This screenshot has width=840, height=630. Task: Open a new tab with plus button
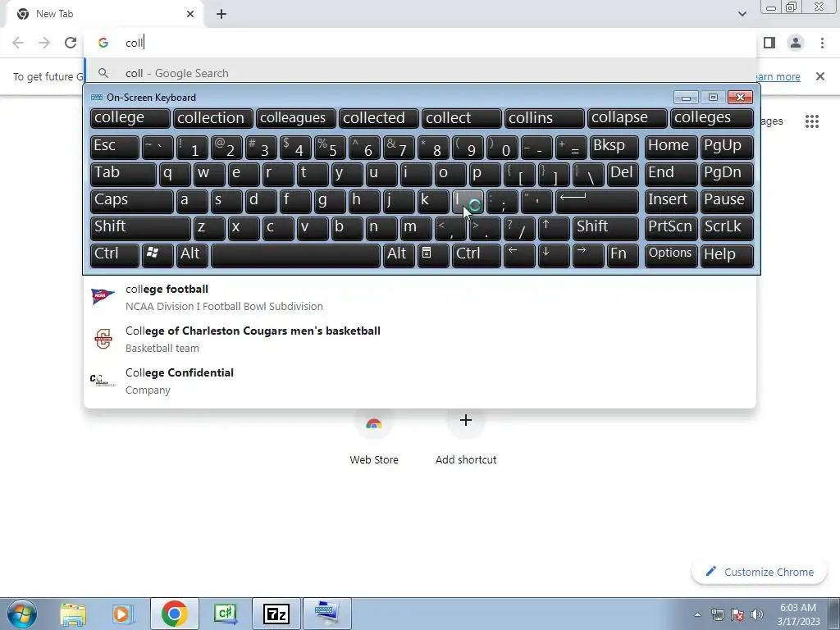click(221, 14)
